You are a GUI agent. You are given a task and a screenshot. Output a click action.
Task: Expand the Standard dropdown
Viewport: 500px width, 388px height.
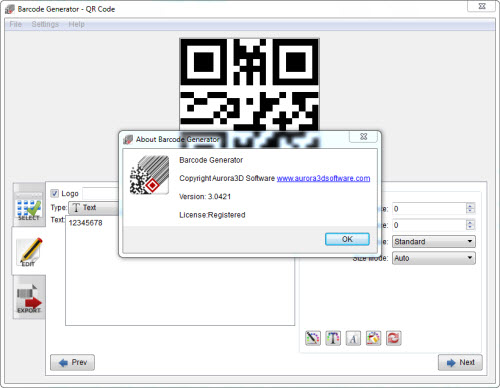click(x=434, y=241)
